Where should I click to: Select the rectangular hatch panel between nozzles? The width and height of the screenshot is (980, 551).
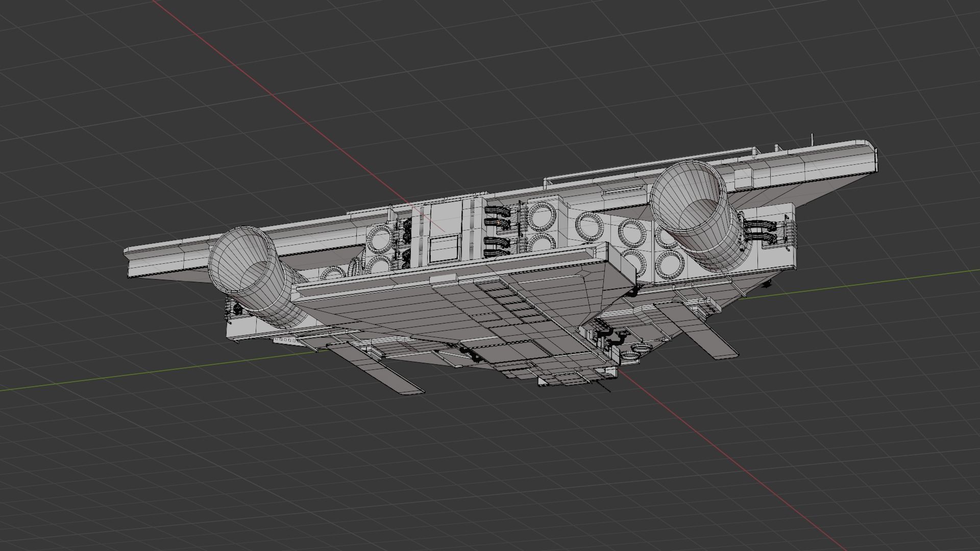pyautogui.click(x=444, y=248)
